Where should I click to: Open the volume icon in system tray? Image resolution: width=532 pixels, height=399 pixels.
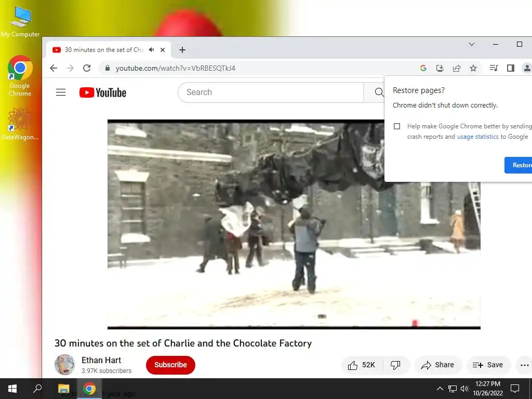pyautogui.click(x=464, y=389)
